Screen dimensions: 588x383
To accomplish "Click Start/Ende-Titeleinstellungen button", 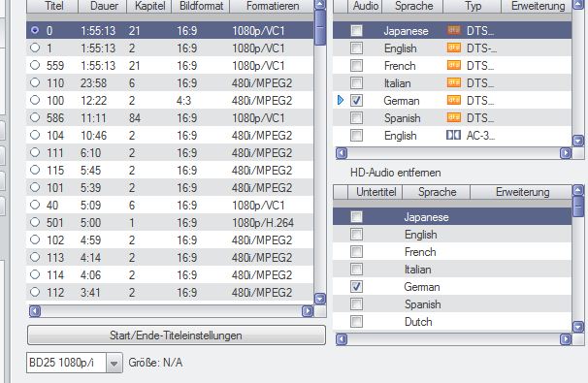I will 177,335.
